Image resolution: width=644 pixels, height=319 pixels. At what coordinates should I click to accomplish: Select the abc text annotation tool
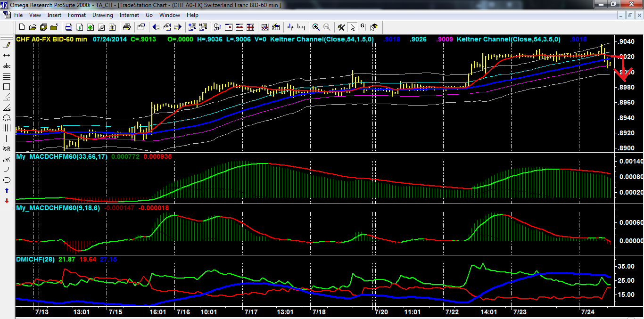click(7, 66)
